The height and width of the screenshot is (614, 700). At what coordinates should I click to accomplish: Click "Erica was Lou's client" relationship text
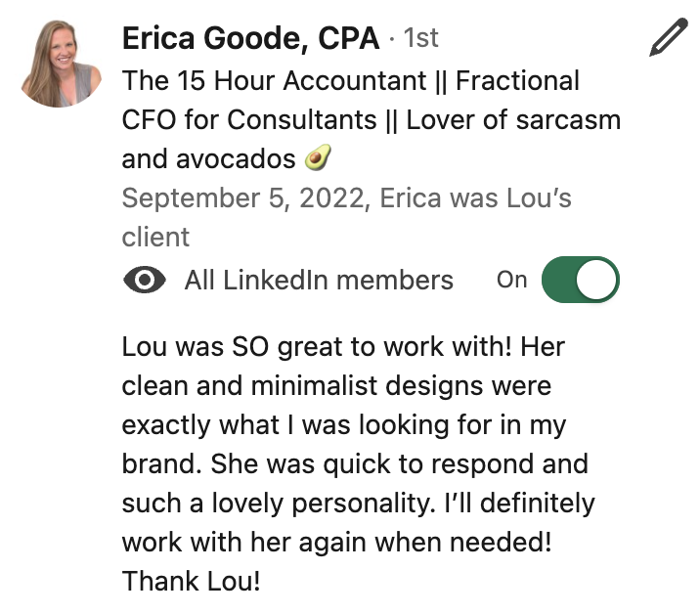(469, 198)
